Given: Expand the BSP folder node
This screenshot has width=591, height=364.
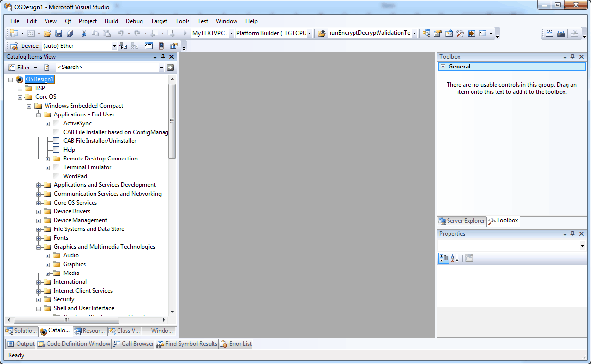Looking at the screenshot, I should click(x=20, y=88).
